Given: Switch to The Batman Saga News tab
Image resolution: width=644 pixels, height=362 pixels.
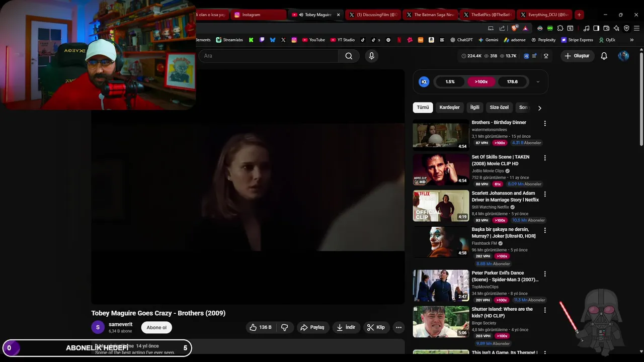Looking at the screenshot, I should (431, 15).
